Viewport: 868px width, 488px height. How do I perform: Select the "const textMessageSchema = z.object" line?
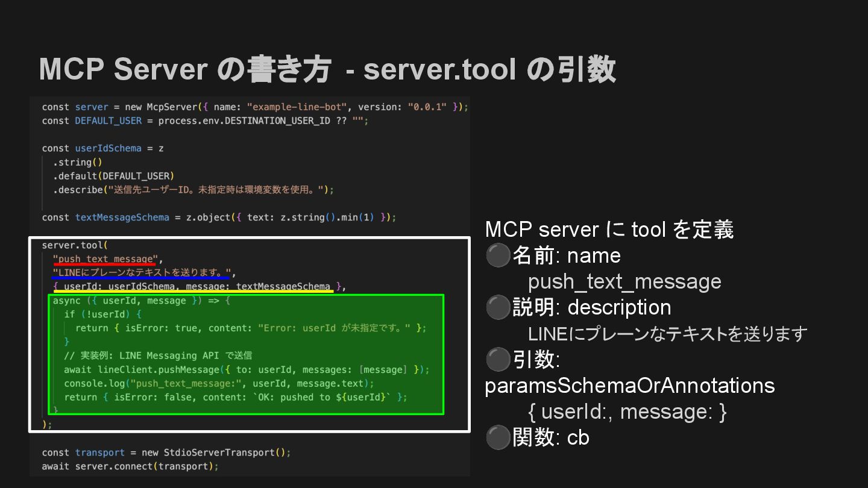coord(219,217)
